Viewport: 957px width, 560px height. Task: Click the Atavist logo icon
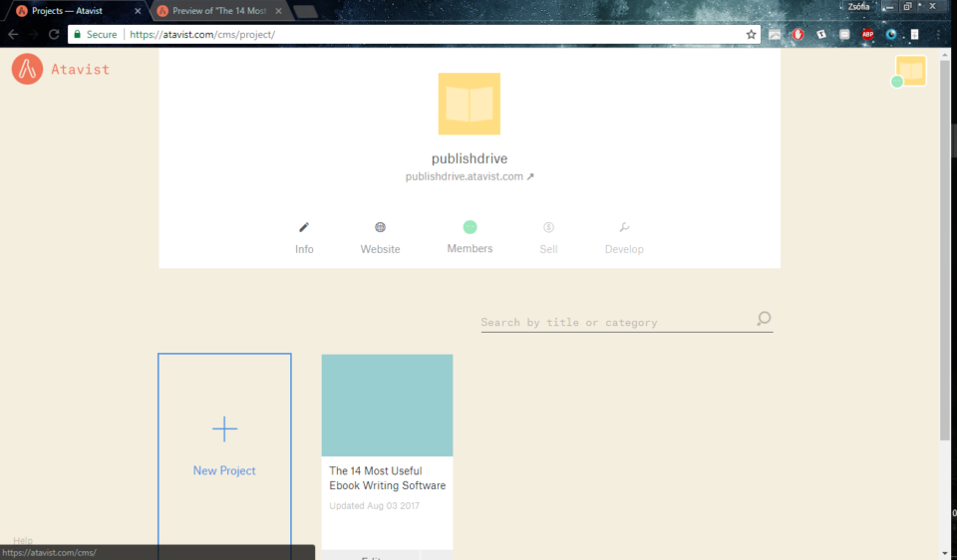click(x=27, y=69)
